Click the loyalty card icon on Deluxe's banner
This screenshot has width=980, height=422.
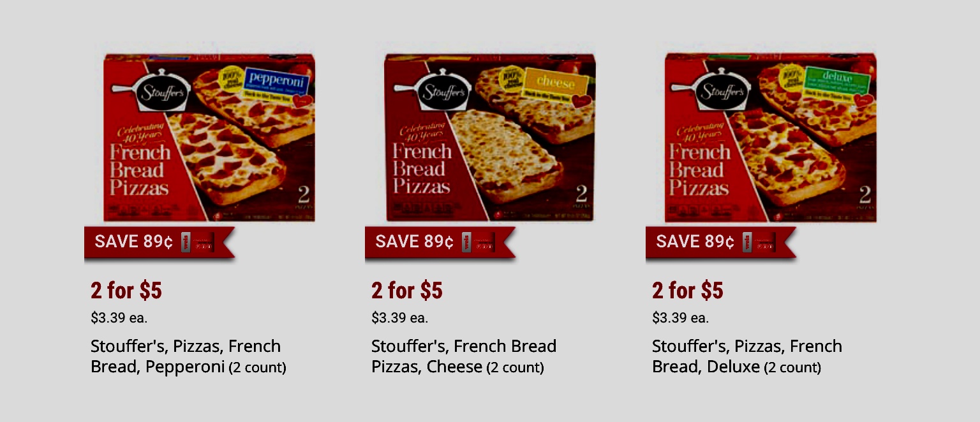click(x=759, y=242)
